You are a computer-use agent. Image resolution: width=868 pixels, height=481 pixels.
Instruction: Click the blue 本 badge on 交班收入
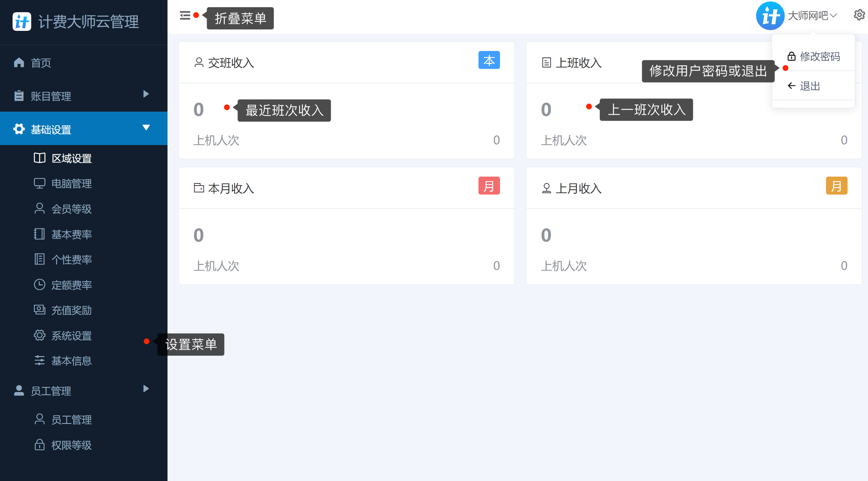(489, 60)
